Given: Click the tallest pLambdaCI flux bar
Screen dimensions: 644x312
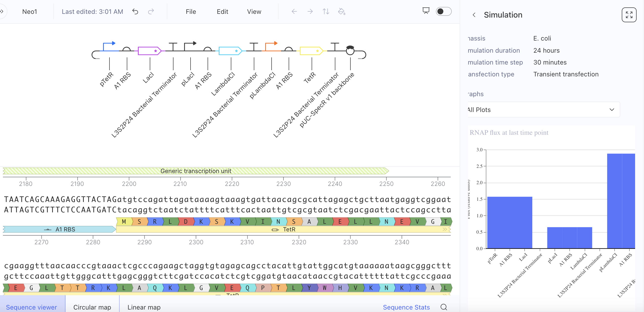Looking at the screenshot, I should click(615, 201).
